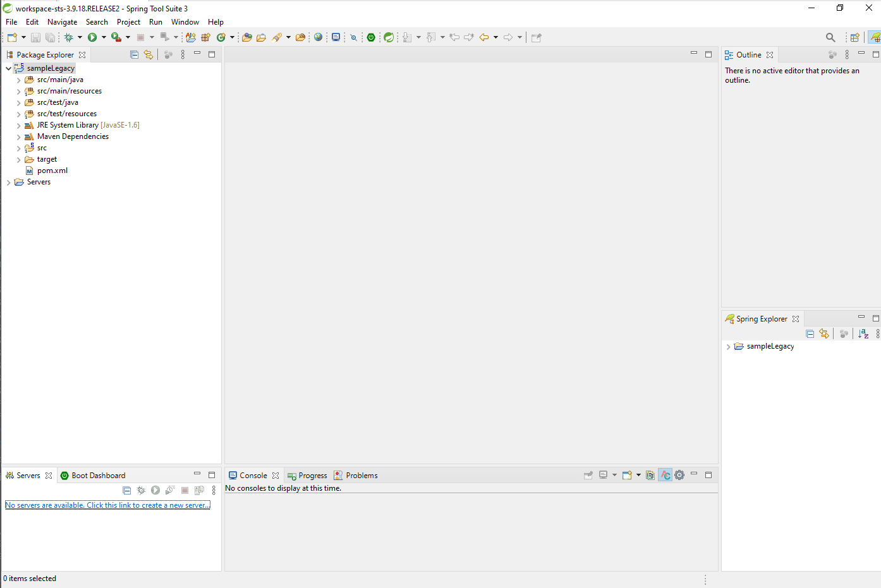Image resolution: width=881 pixels, height=588 pixels.
Task: Click the Run Last Tool (external tools) icon
Action: [x=116, y=37]
